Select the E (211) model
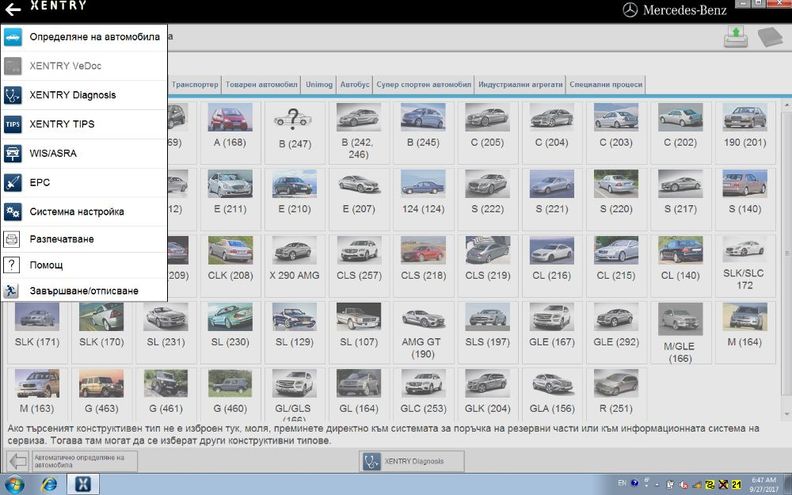 (230, 198)
